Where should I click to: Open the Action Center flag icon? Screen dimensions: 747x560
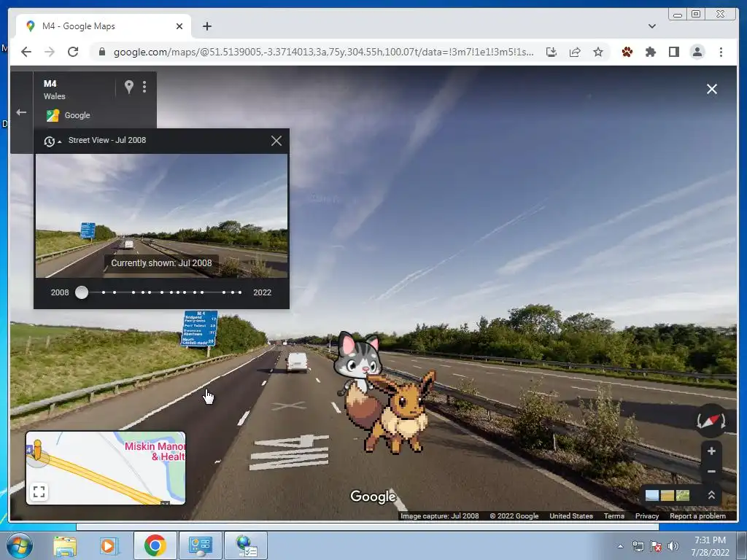tap(656, 547)
